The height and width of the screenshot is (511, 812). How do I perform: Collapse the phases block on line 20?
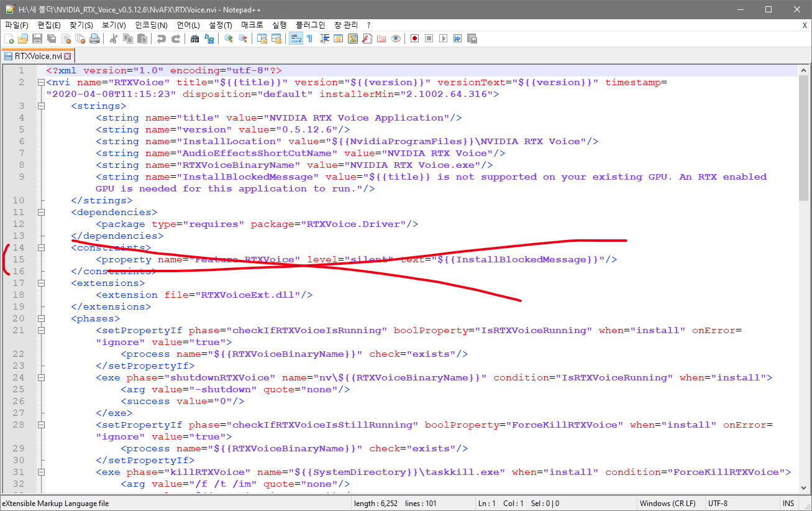click(x=41, y=318)
